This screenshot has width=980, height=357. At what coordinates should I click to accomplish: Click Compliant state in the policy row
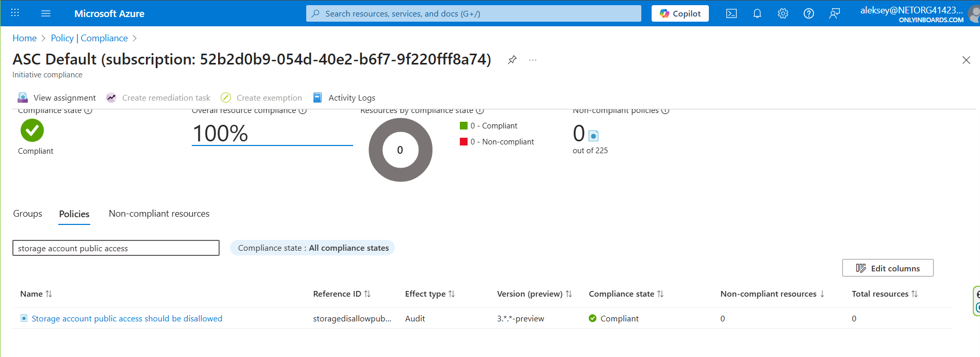[613, 318]
